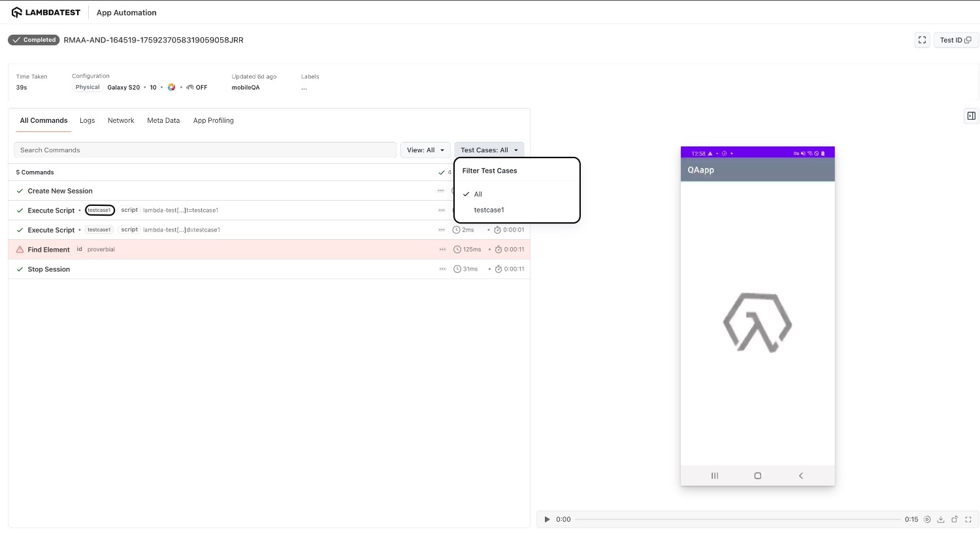Select 'testcase1' filter option
The height and width of the screenshot is (538, 980).
tap(489, 210)
